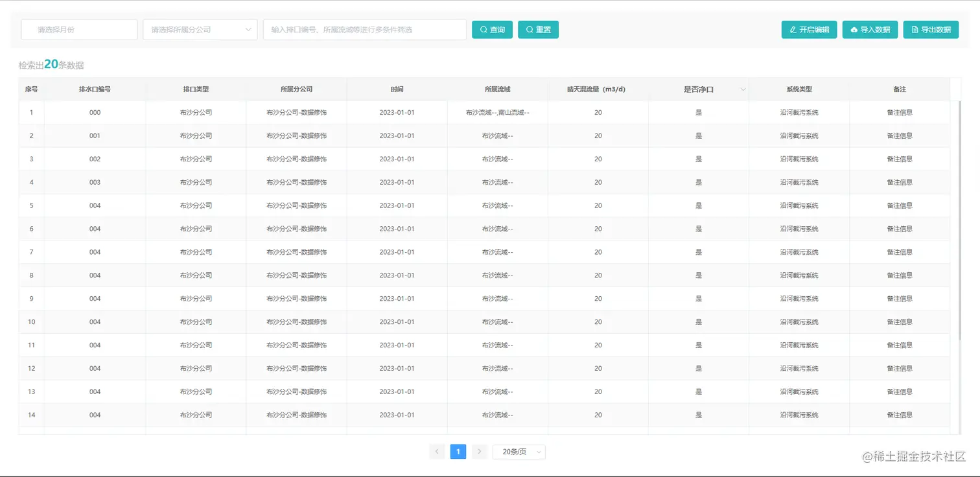This screenshot has width=980, height=477.
Task: Click the 排口类型 column header
Action: pos(196,89)
